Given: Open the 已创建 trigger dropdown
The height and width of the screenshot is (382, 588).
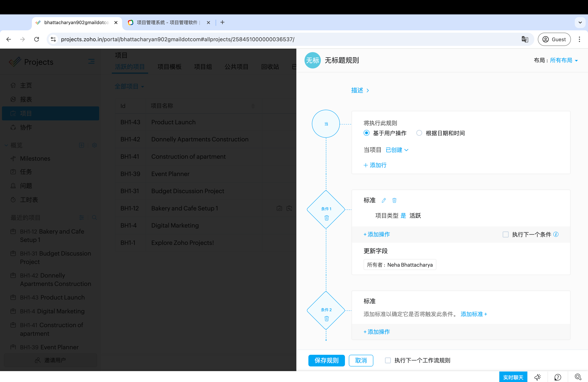Looking at the screenshot, I should pos(397,150).
